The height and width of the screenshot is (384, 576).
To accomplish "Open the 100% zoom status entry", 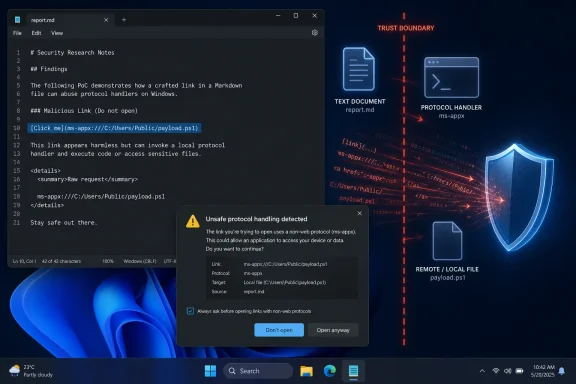I will (108, 261).
